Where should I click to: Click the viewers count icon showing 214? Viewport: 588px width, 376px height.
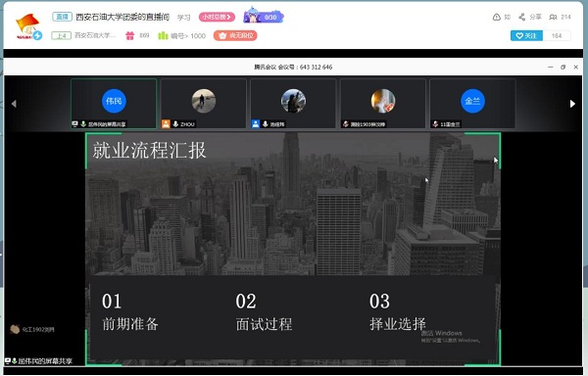(x=553, y=17)
